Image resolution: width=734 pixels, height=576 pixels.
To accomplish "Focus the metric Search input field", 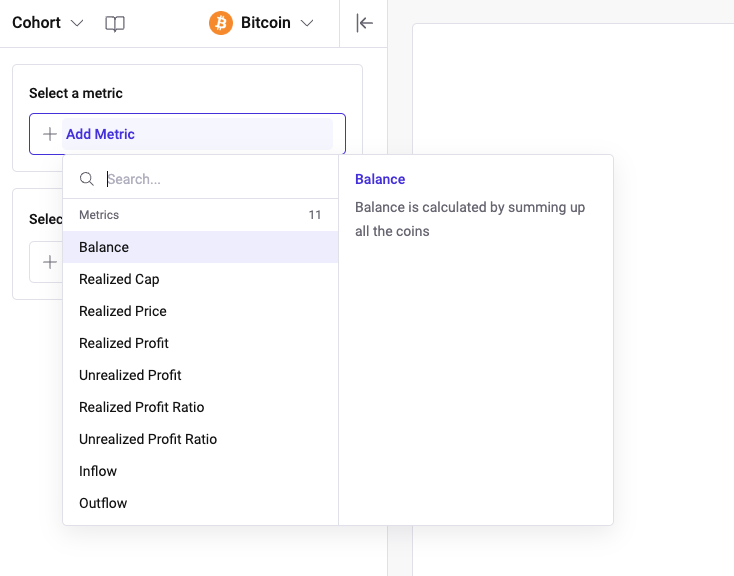I will tap(215, 179).
